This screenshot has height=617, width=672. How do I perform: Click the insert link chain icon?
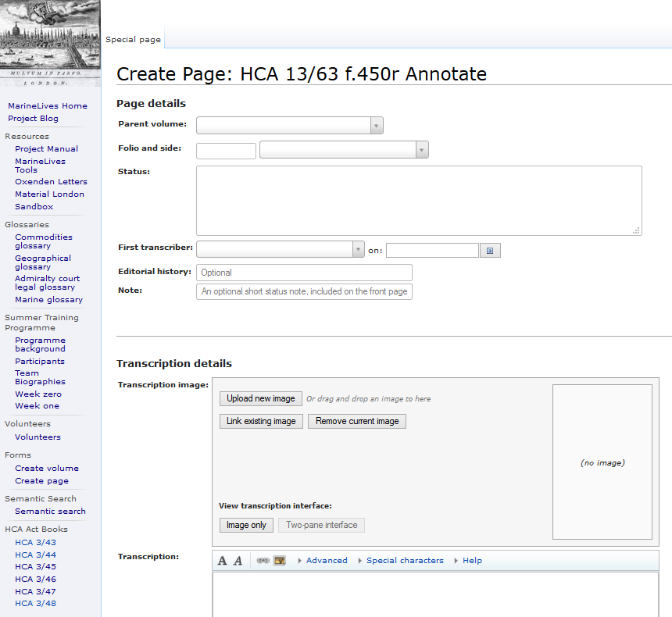pos(263,561)
